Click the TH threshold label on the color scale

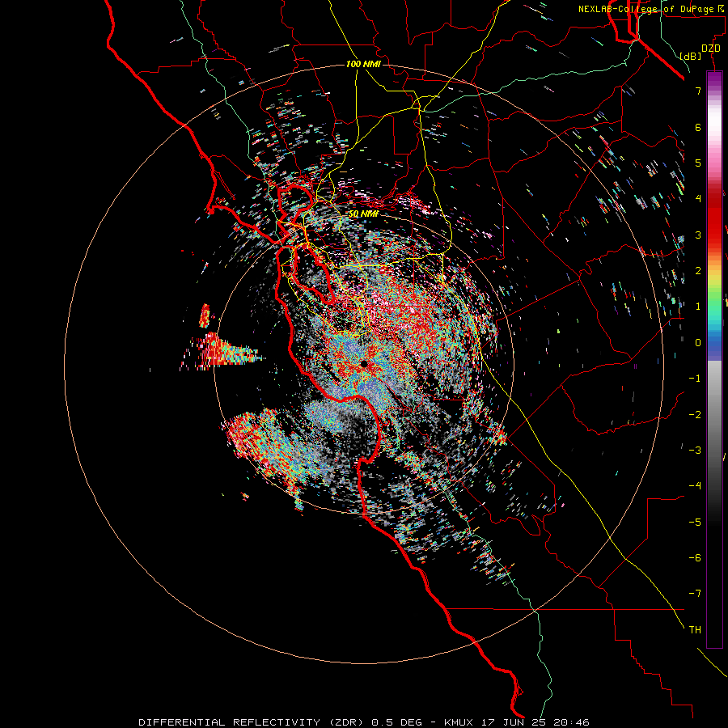[695, 630]
